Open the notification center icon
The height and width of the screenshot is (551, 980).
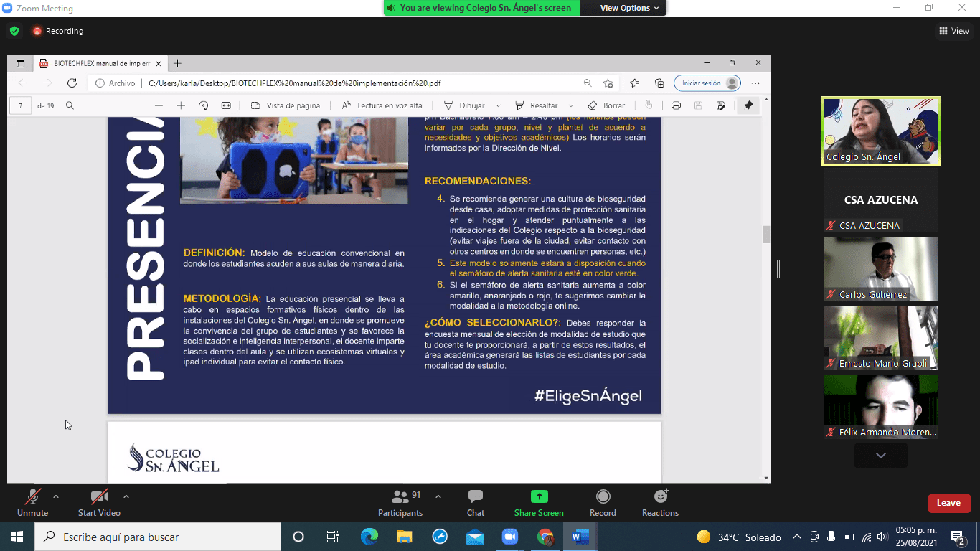pos(958,537)
